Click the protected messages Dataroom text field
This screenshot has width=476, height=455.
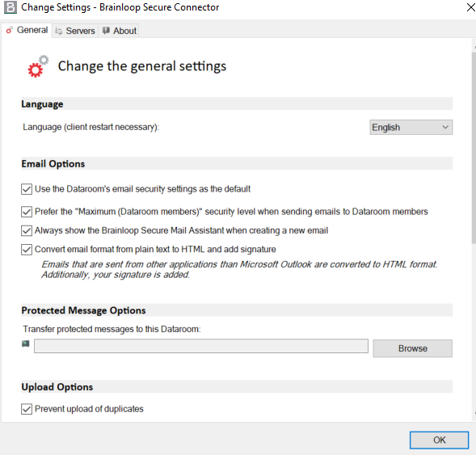201,346
